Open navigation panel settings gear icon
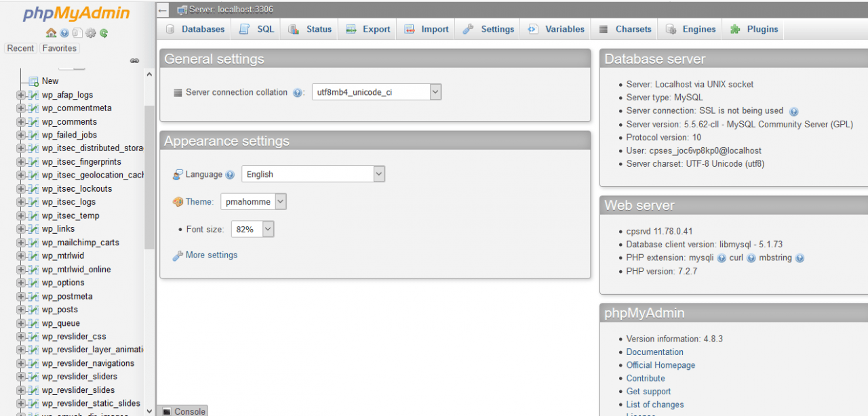 91,33
